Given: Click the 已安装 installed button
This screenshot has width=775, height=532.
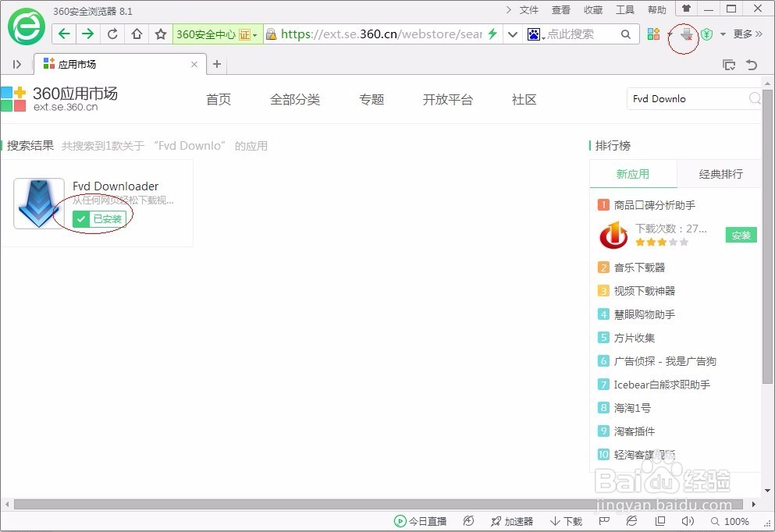Looking at the screenshot, I should tap(99, 219).
